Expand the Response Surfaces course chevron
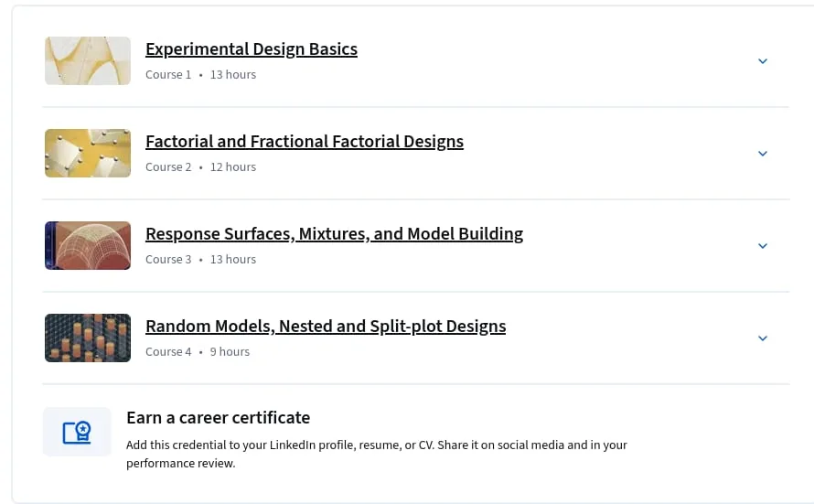814x504 pixels. (x=763, y=246)
